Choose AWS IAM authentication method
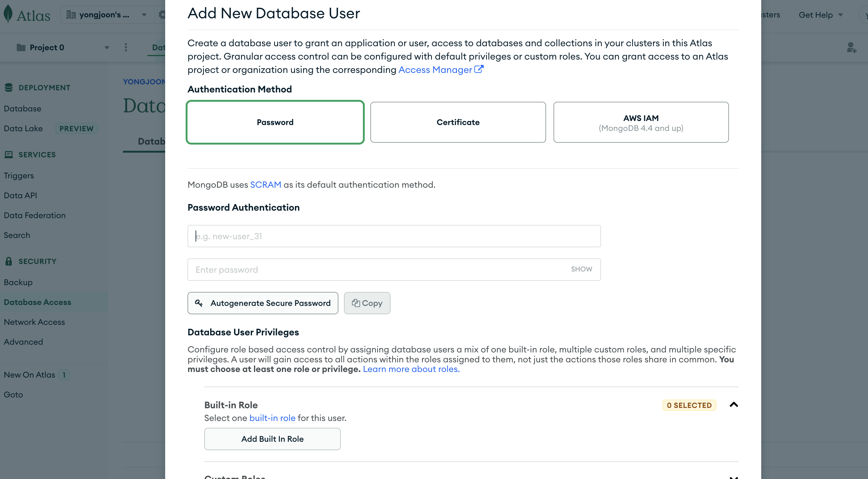The width and height of the screenshot is (868, 479). [x=640, y=122]
